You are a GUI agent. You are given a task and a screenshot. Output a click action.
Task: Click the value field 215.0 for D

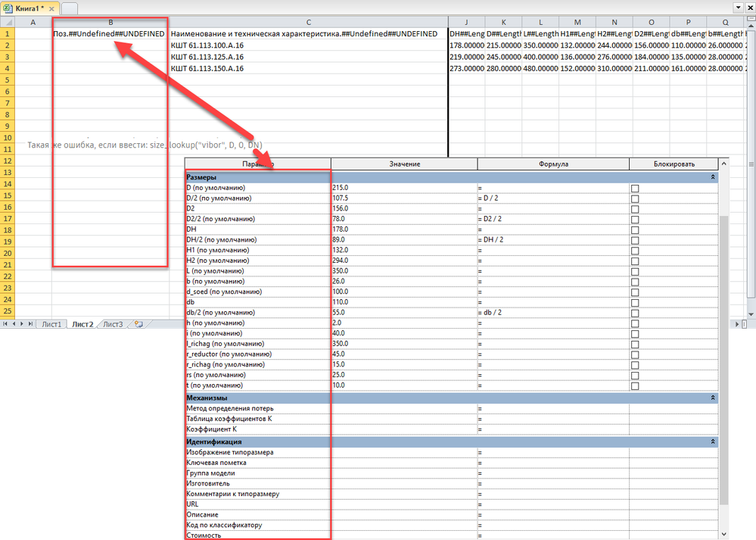tap(404, 188)
